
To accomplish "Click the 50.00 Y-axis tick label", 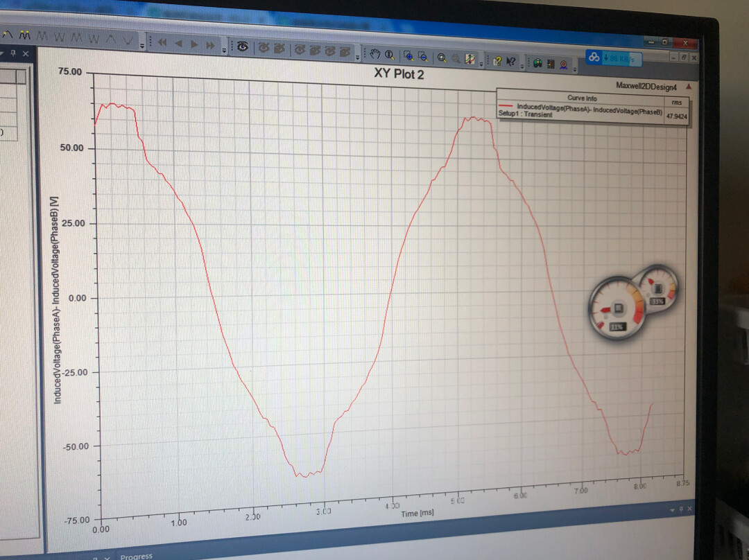I will click(71, 148).
